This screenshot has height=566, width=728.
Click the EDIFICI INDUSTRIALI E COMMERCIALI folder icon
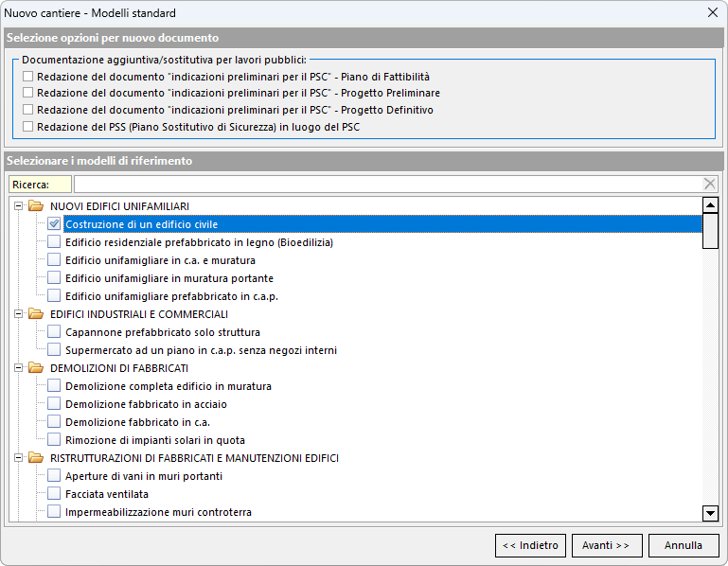(37, 314)
